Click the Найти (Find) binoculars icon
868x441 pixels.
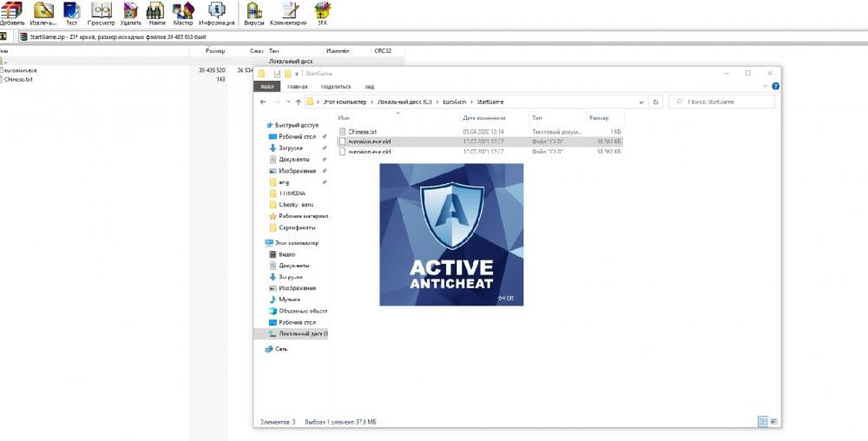point(156,12)
